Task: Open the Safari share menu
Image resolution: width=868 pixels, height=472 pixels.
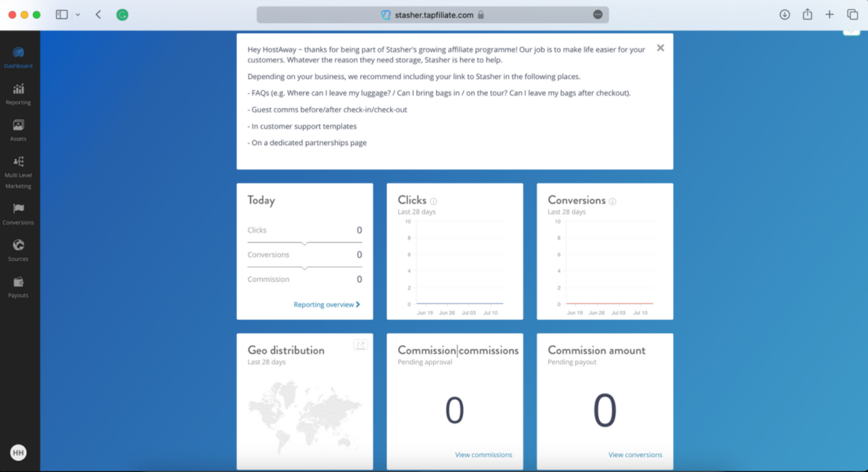Action: [807, 14]
